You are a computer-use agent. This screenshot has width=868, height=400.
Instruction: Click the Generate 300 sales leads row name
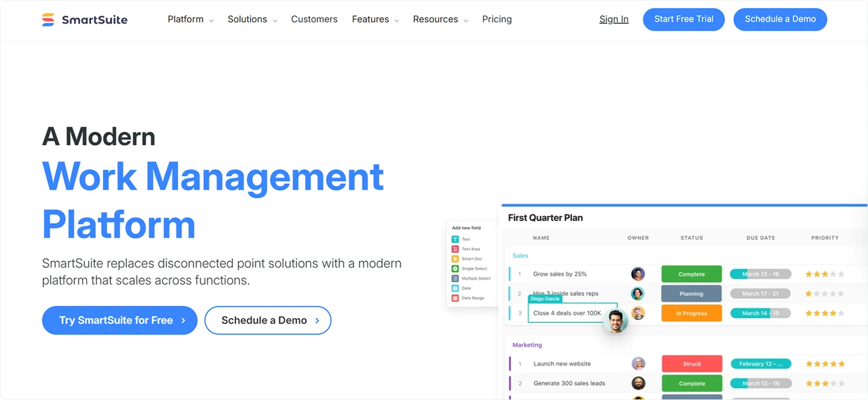point(569,383)
